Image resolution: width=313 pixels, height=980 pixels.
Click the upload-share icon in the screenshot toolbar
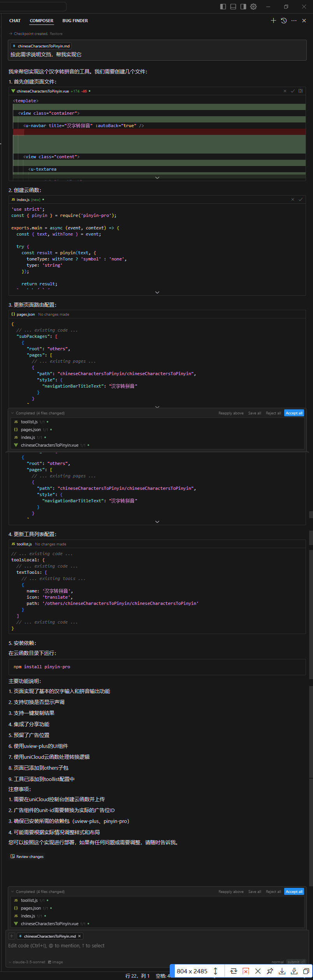294,971
